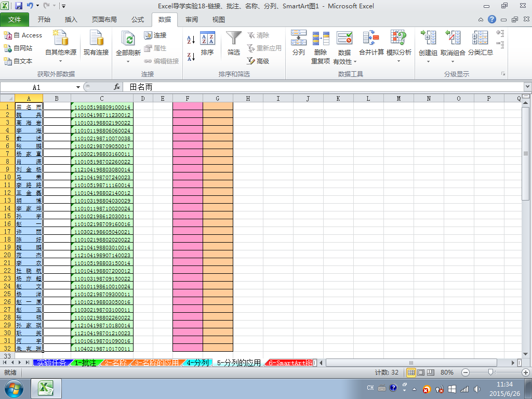Click the 分列 text-to-columns icon
The width and height of the screenshot is (532, 399).
(299, 37)
